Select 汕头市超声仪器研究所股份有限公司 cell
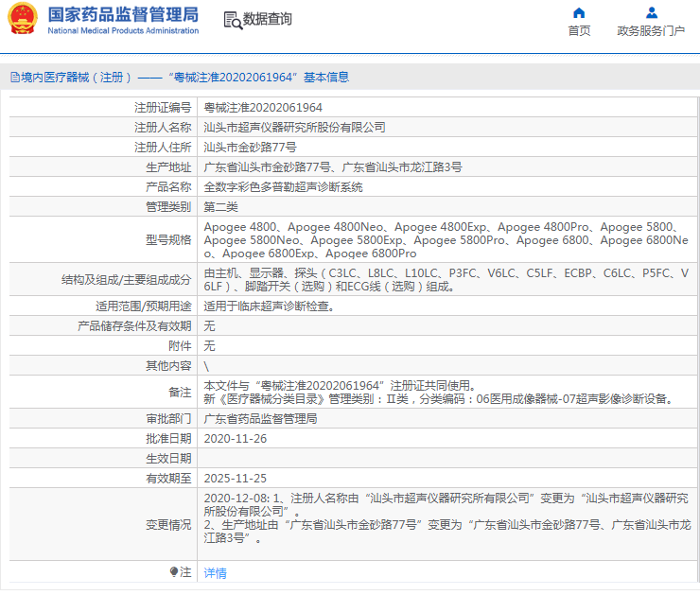Viewport: 700px width, 595px height. coord(294,128)
